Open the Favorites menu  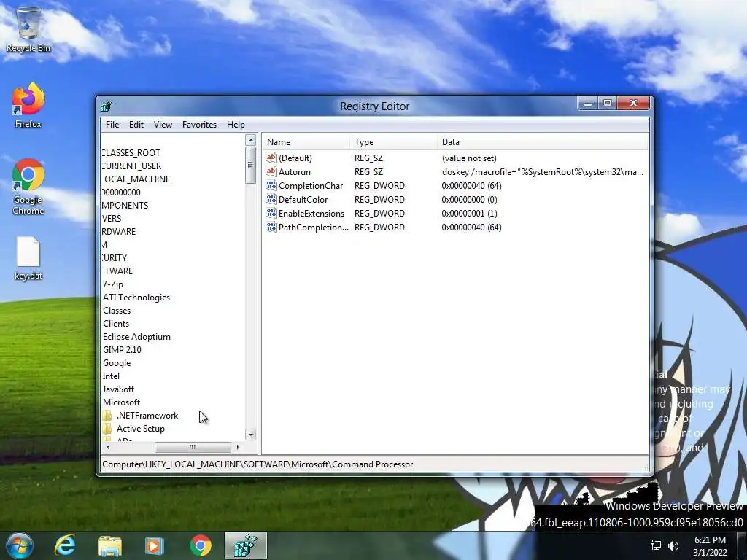click(199, 124)
